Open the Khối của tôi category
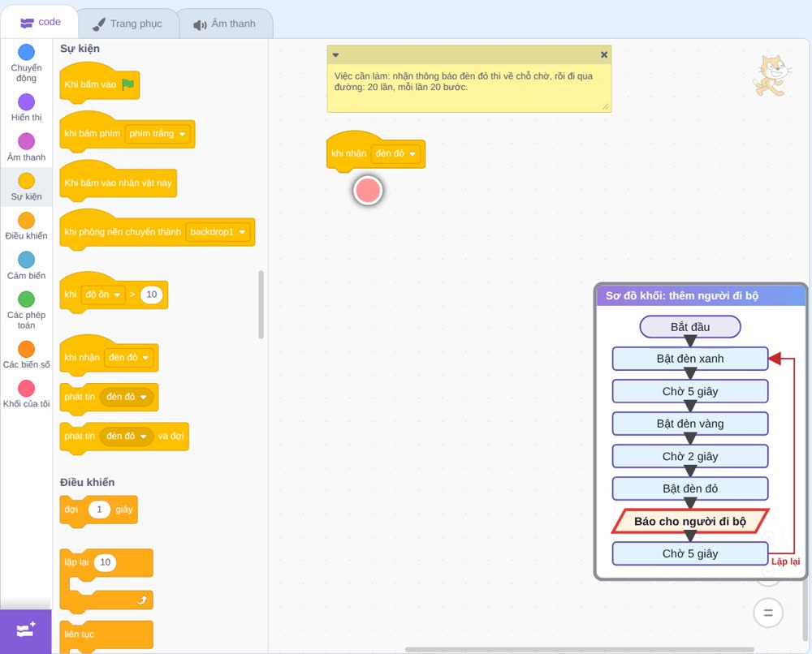 click(x=26, y=394)
